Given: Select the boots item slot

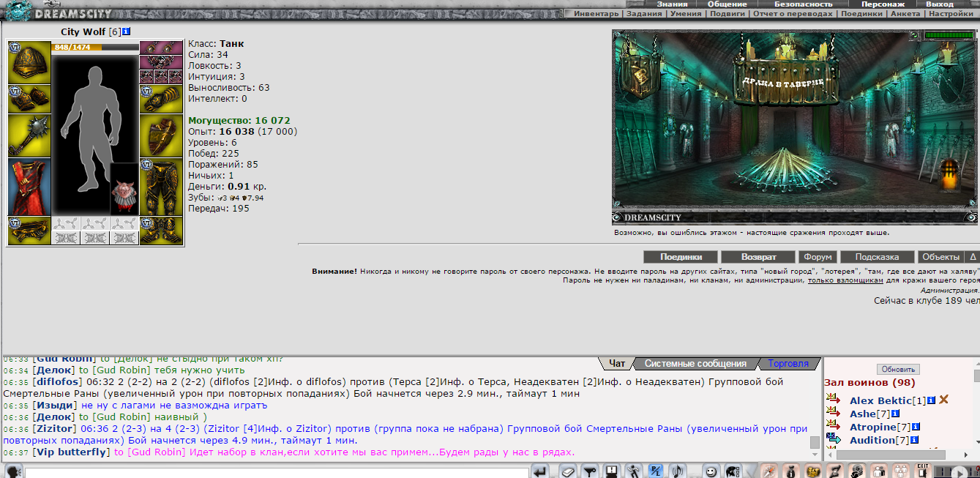Looking at the screenshot, I should click(161, 231).
